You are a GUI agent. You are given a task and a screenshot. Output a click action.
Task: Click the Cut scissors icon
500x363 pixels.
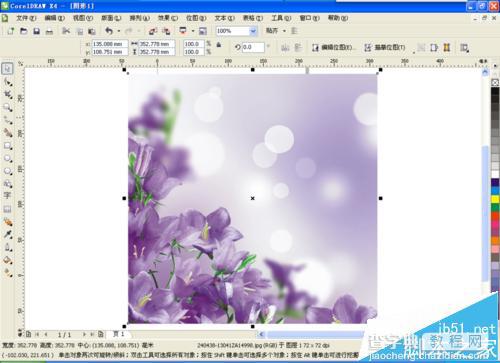66,31
